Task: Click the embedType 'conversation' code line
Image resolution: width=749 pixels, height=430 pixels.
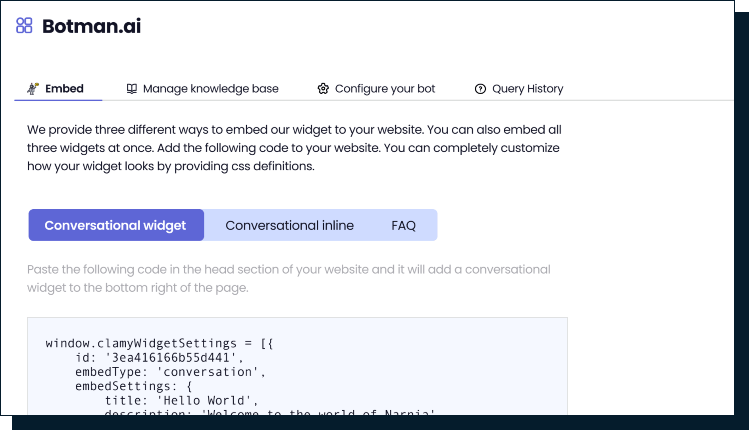Action: point(170,372)
